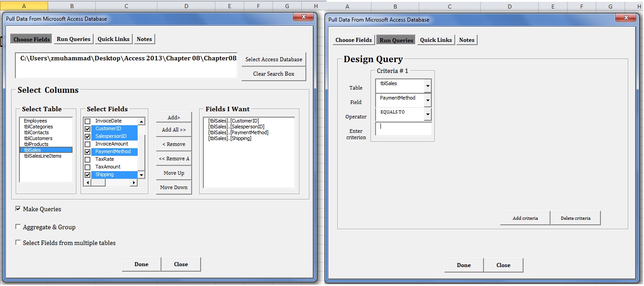Toggle the InvoiceDate field checkbox
The height and width of the screenshot is (286, 644).
tap(88, 121)
